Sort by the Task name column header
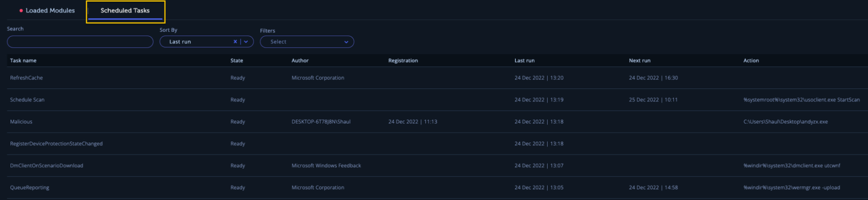 click(23, 61)
